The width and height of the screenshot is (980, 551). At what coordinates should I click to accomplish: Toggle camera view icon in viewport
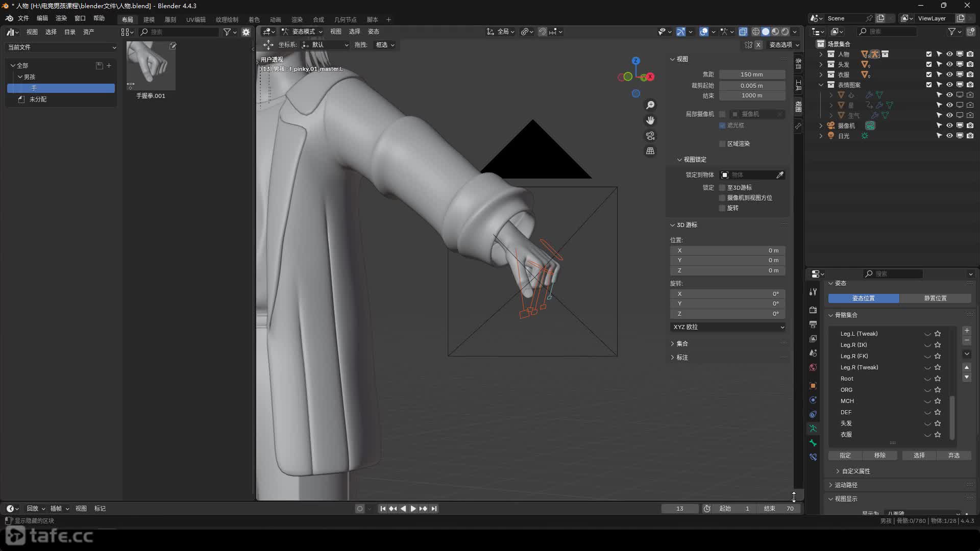[x=650, y=136]
